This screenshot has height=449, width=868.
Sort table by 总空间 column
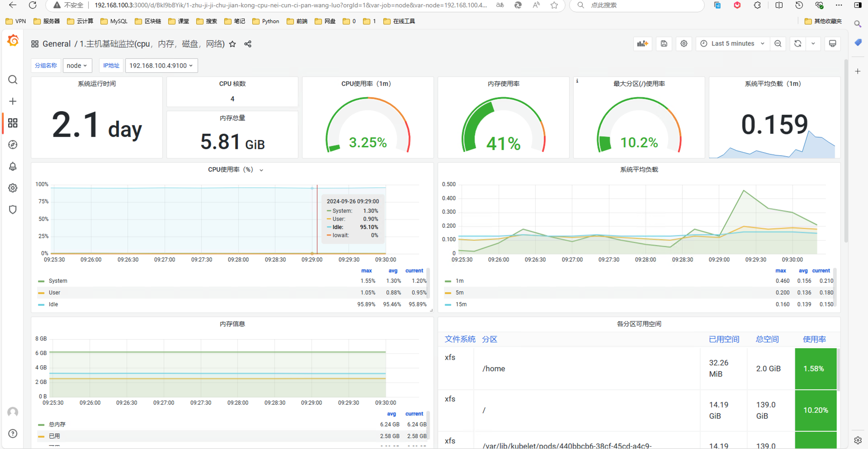[x=767, y=339]
